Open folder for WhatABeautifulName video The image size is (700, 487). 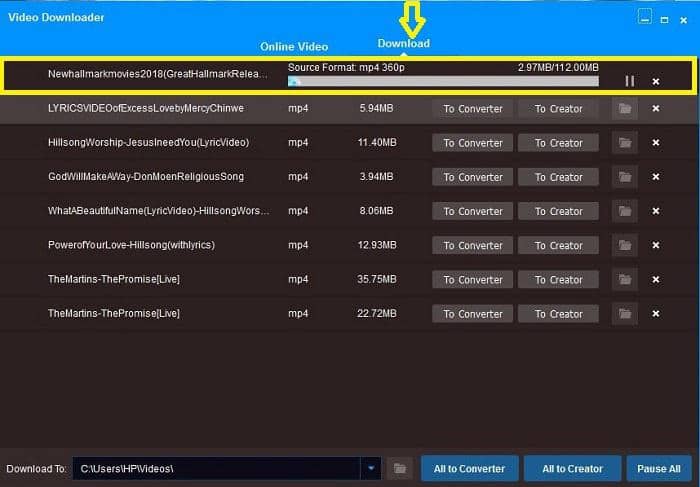[x=625, y=211]
